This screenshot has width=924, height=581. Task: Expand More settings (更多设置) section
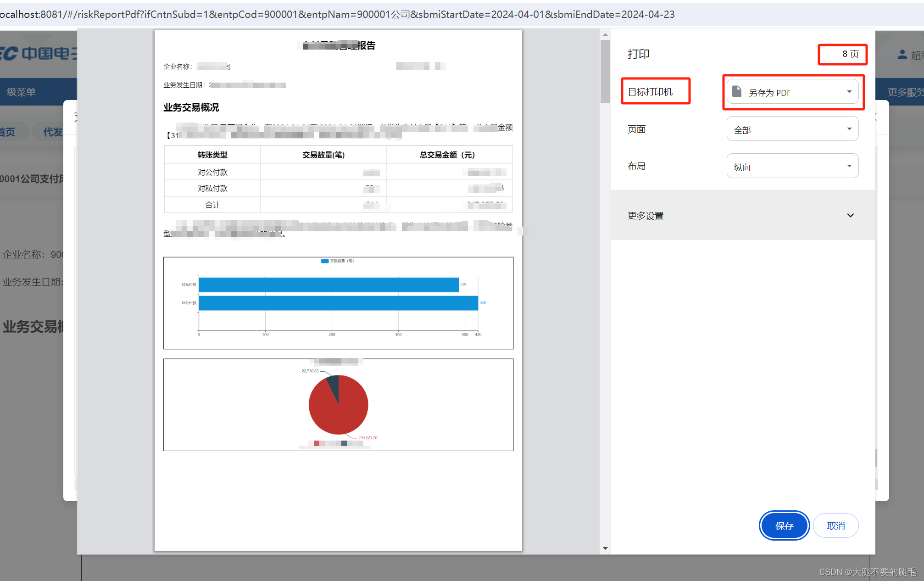tap(743, 215)
